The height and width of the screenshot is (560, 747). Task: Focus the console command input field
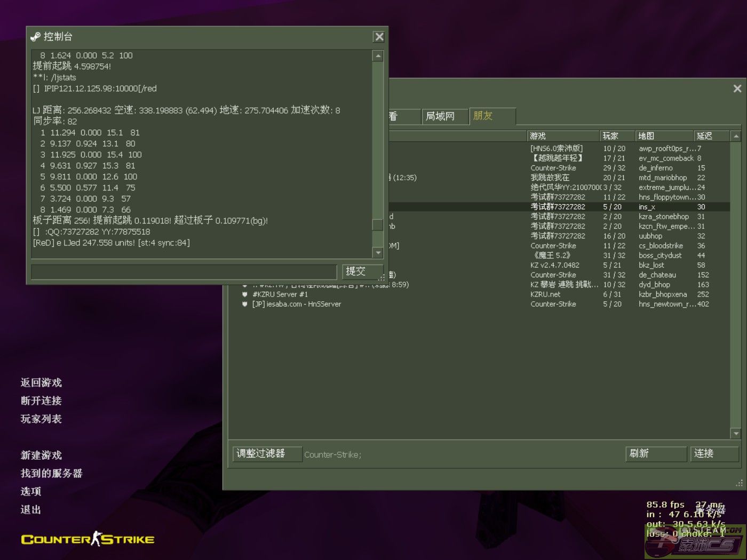point(184,272)
